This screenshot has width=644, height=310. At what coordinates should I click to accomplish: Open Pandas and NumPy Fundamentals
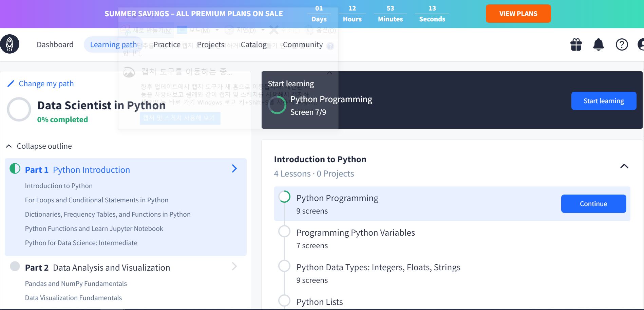click(76, 284)
